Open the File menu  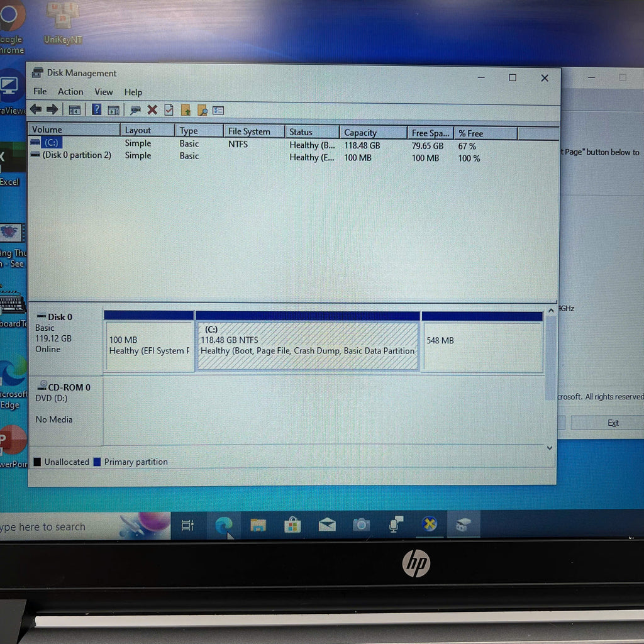40,91
